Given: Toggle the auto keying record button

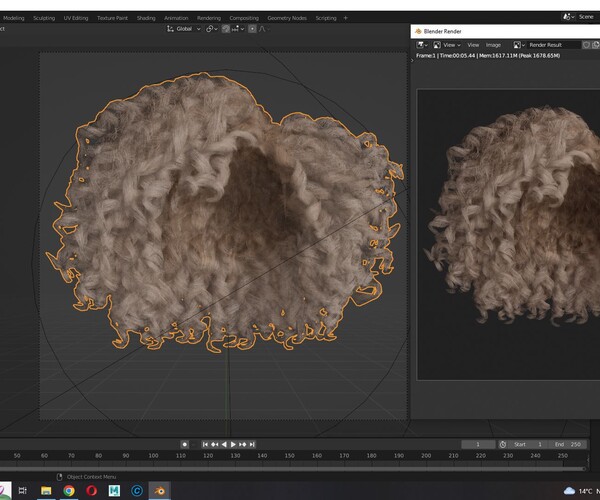Looking at the screenshot, I should click(184, 444).
